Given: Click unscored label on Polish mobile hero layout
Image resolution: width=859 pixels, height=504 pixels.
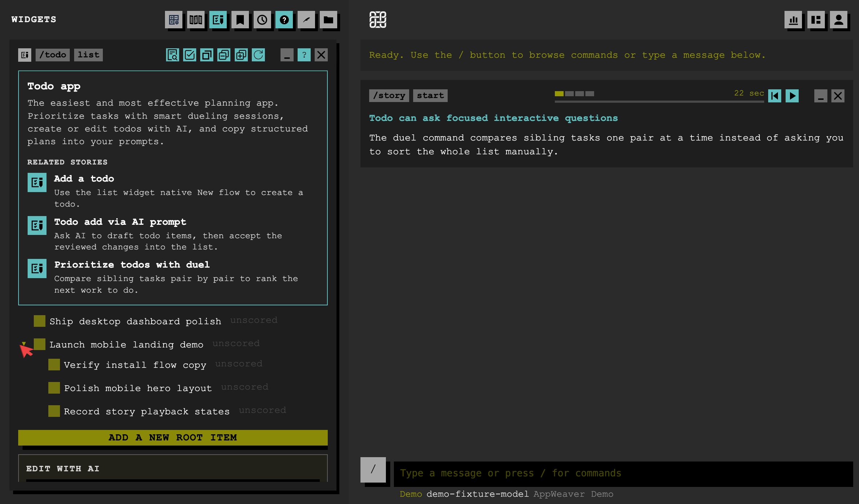Looking at the screenshot, I should tap(245, 387).
